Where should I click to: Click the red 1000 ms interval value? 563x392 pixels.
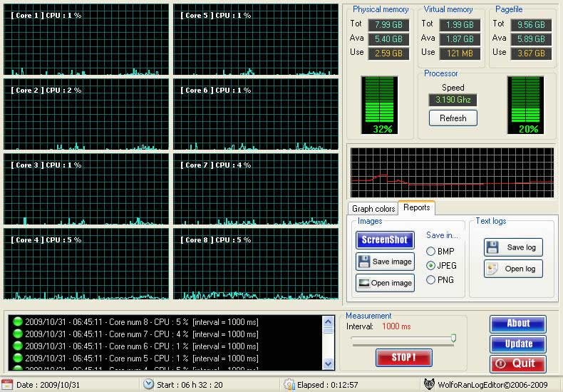(396, 326)
